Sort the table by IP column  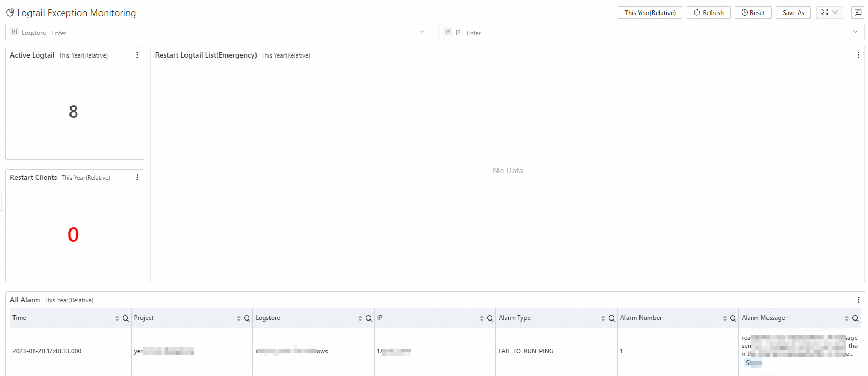[x=482, y=318]
